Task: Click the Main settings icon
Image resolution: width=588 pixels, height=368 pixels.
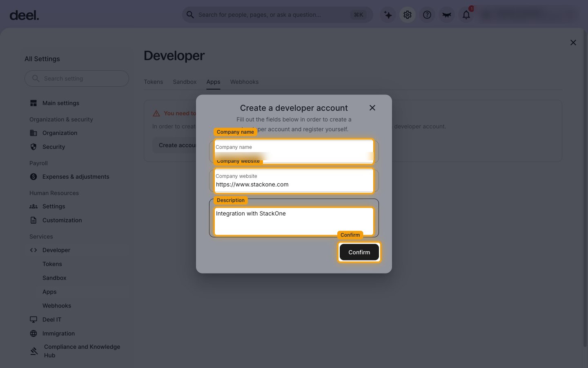Action: click(x=33, y=103)
